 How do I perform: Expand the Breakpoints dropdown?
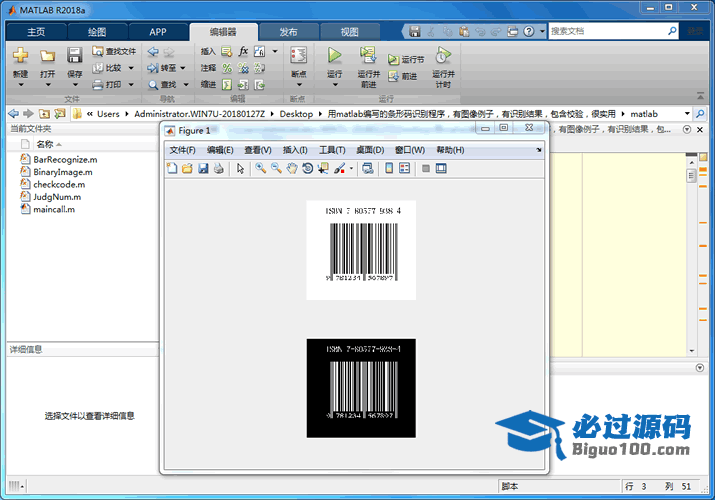click(x=298, y=84)
